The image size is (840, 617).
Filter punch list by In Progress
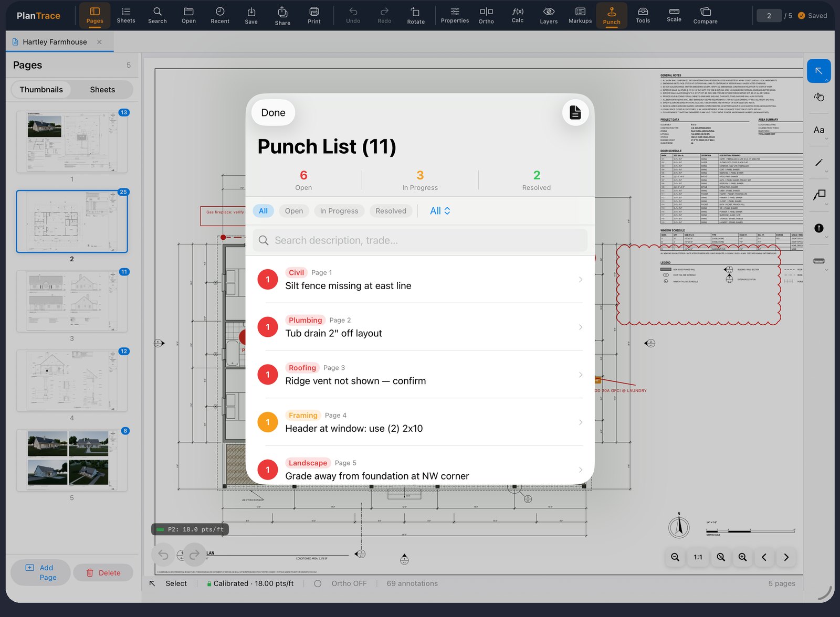pos(339,211)
